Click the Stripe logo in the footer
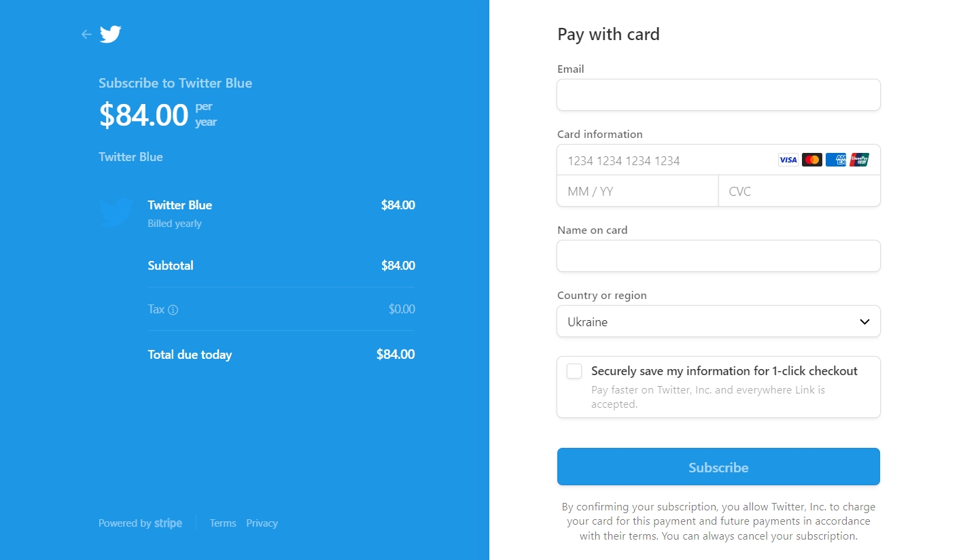980x560 pixels. pos(168,523)
